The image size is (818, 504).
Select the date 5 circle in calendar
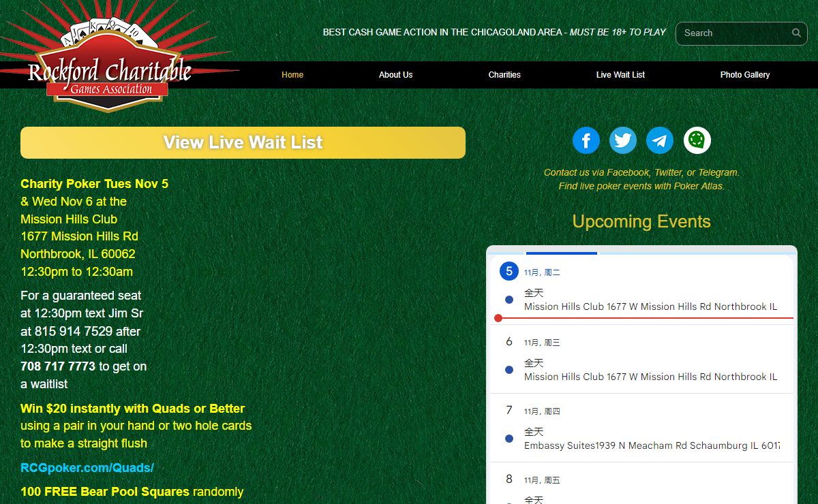coord(509,271)
